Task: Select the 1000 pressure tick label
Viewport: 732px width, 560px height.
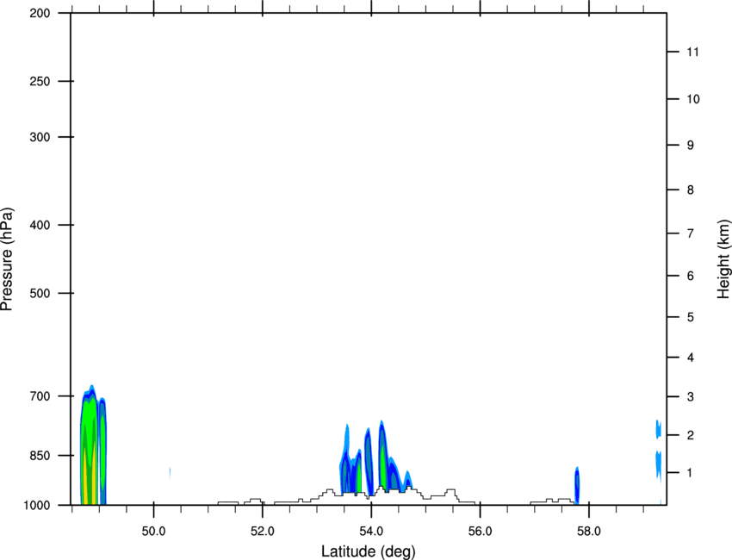Action: (x=37, y=506)
